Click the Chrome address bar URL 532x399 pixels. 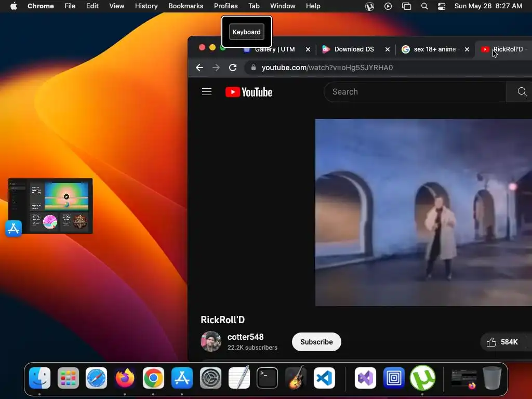pos(327,68)
